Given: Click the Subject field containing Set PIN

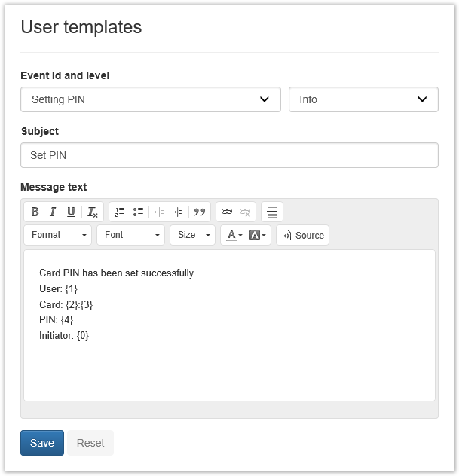Looking at the screenshot, I should pyautogui.click(x=229, y=155).
